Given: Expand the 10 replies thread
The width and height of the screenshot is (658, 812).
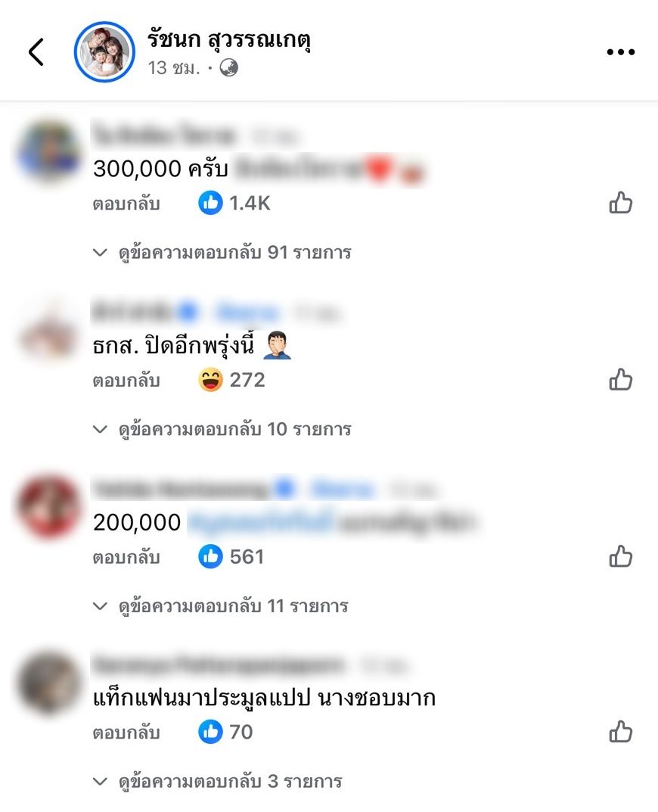Looking at the screenshot, I should [222, 429].
